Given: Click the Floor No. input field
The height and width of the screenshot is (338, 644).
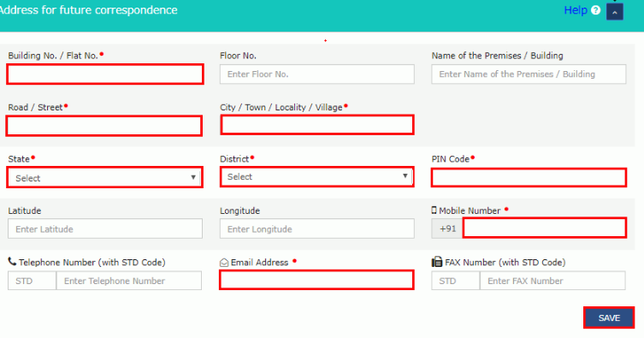Looking at the screenshot, I should pos(317,74).
